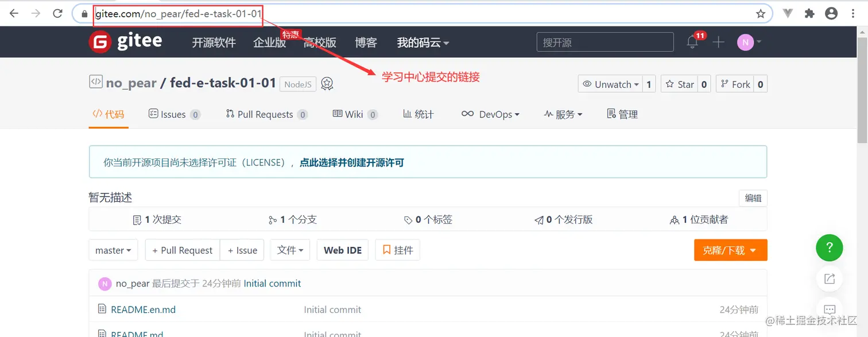Open the README.en.md file
Viewport: 868px width, 337px height.
tap(144, 309)
